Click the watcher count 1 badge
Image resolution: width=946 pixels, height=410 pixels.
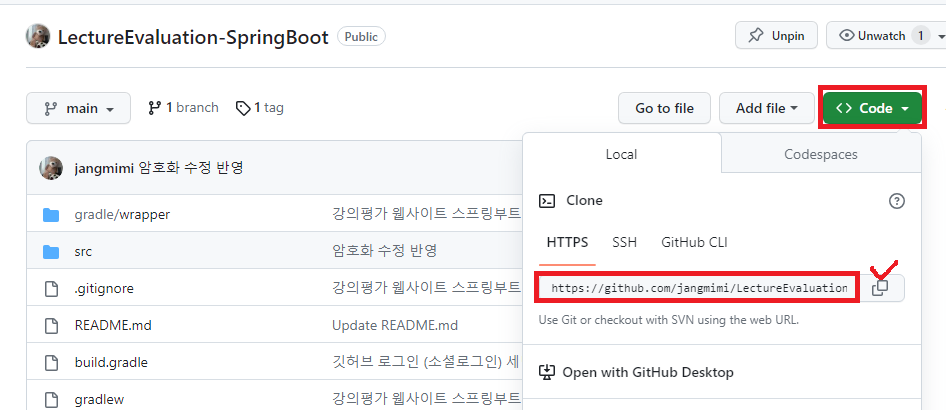coord(920,36)
